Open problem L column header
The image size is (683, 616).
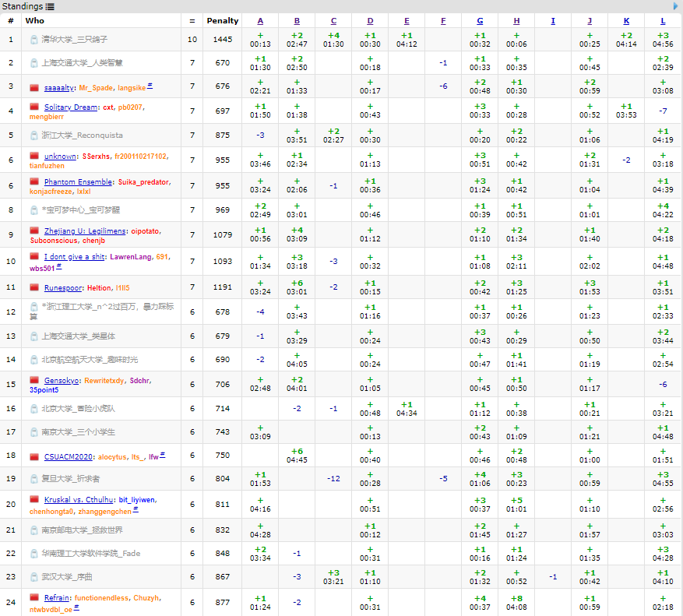[x=663, y=21]
